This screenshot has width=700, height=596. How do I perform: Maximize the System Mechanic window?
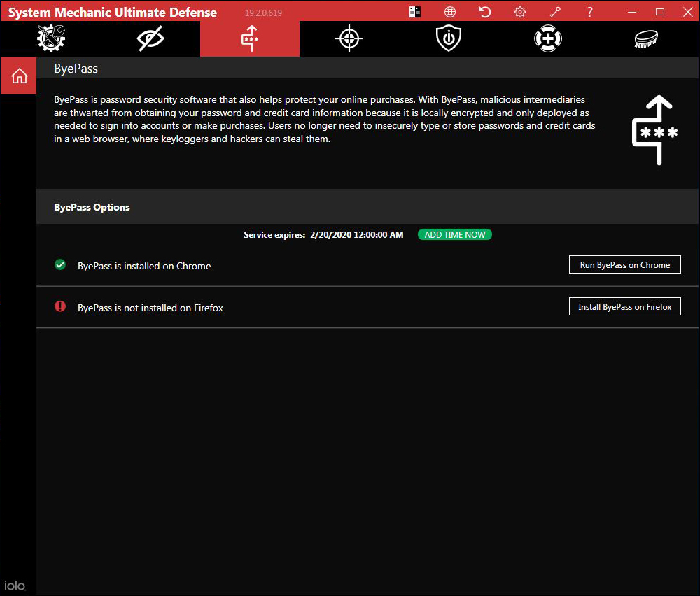660,12
